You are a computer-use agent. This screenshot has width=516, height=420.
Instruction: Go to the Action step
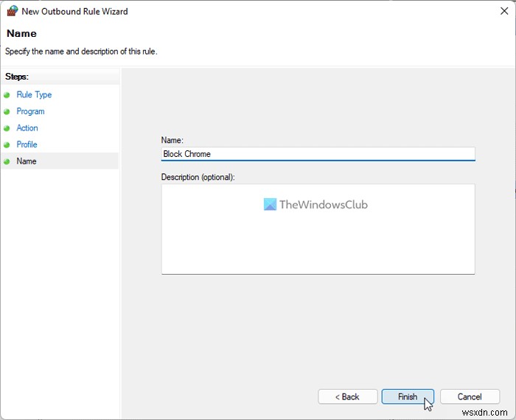[27, 128]
